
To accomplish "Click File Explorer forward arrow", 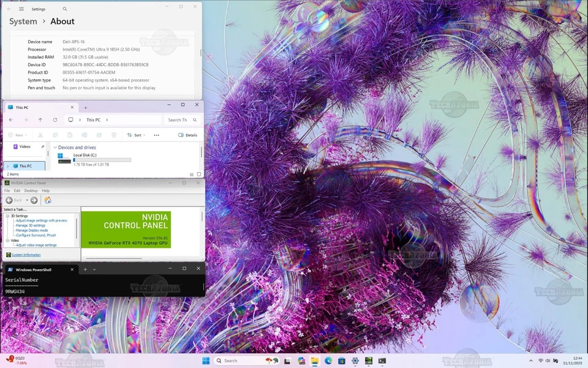I will point(26,120).
